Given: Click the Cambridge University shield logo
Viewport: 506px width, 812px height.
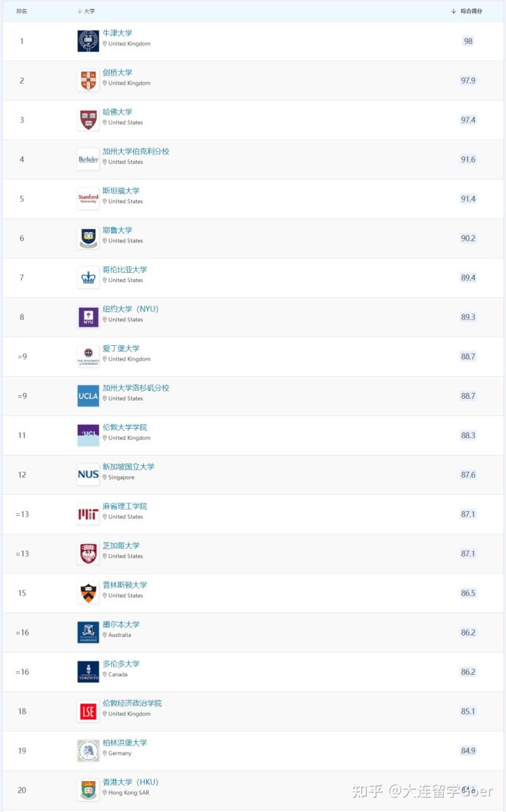Looking at the screenshot, I should (x=88, y=80).
